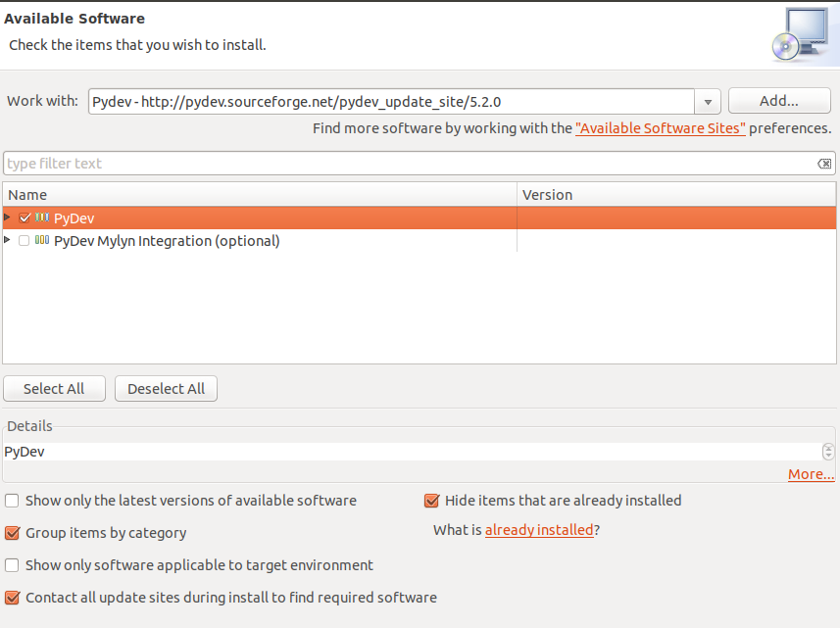This screenshot has height=628, width=840.
Task: Click the PyDev category icon
Action: (x=42, y=218)
